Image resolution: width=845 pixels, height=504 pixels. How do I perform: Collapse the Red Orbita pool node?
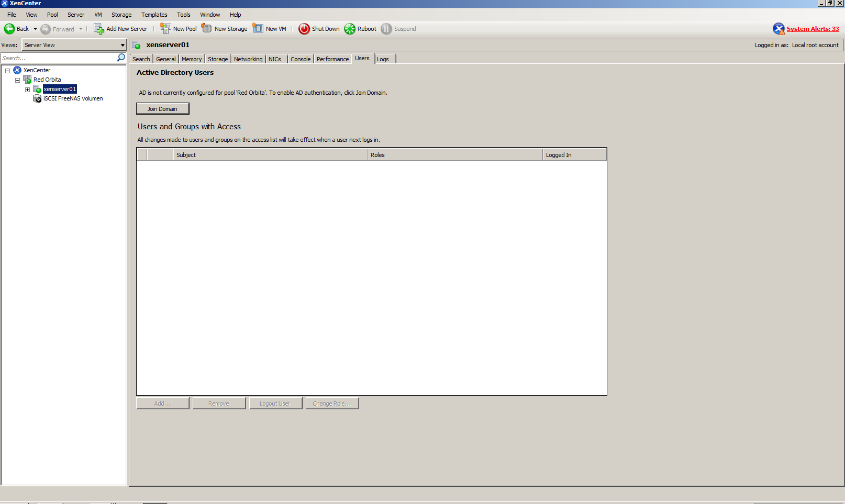17,80
